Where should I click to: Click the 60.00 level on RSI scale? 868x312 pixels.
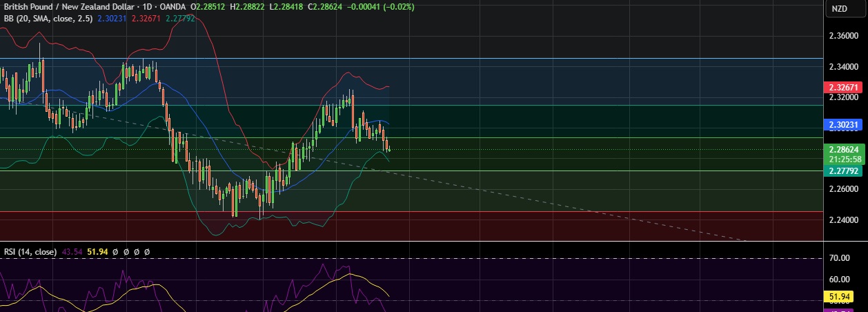pyautogui.click(x=839, y=280)
